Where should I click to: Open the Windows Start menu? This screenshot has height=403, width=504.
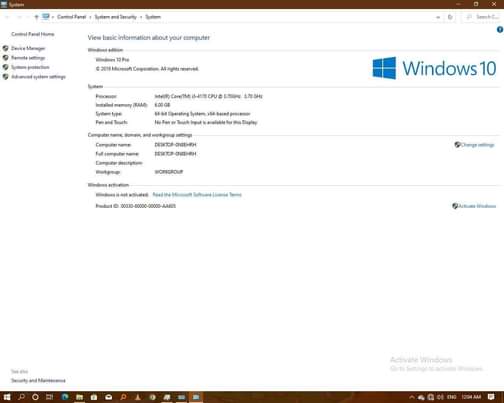[7, 397]
